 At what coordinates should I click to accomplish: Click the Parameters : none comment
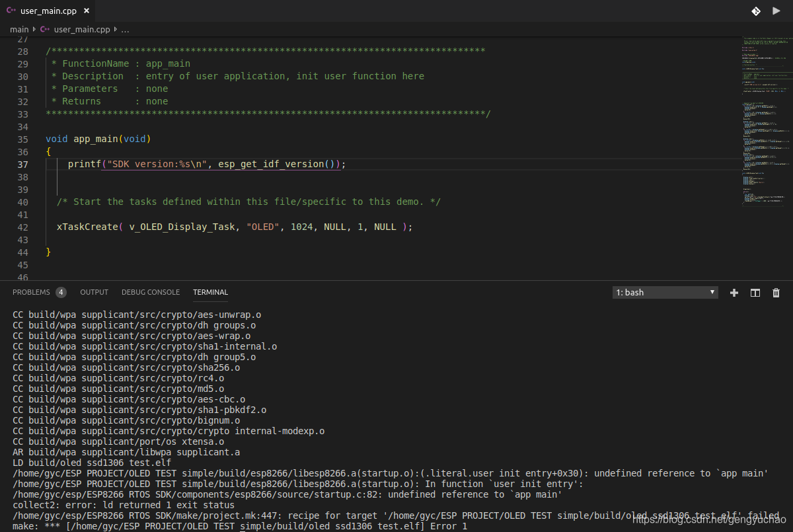(x=110, y=89)
